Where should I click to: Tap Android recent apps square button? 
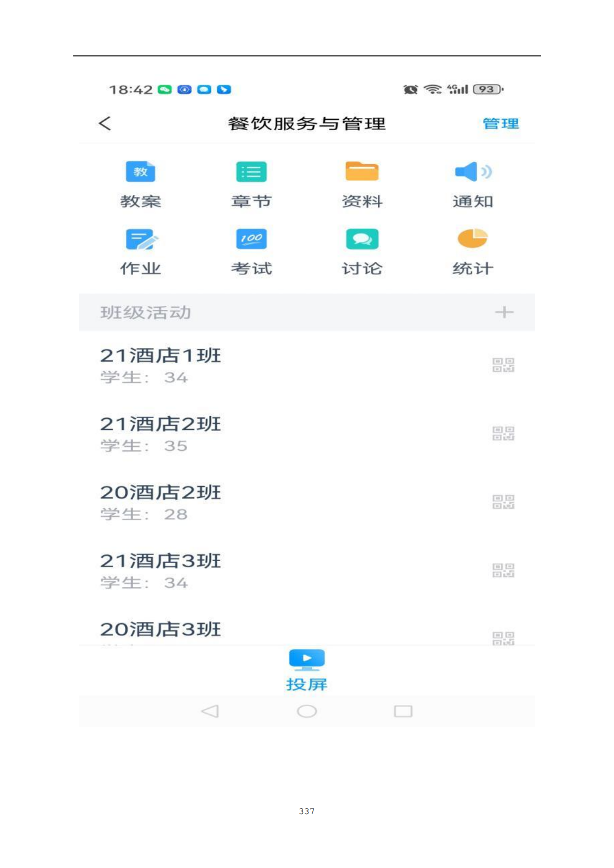(x=403, y=711)
